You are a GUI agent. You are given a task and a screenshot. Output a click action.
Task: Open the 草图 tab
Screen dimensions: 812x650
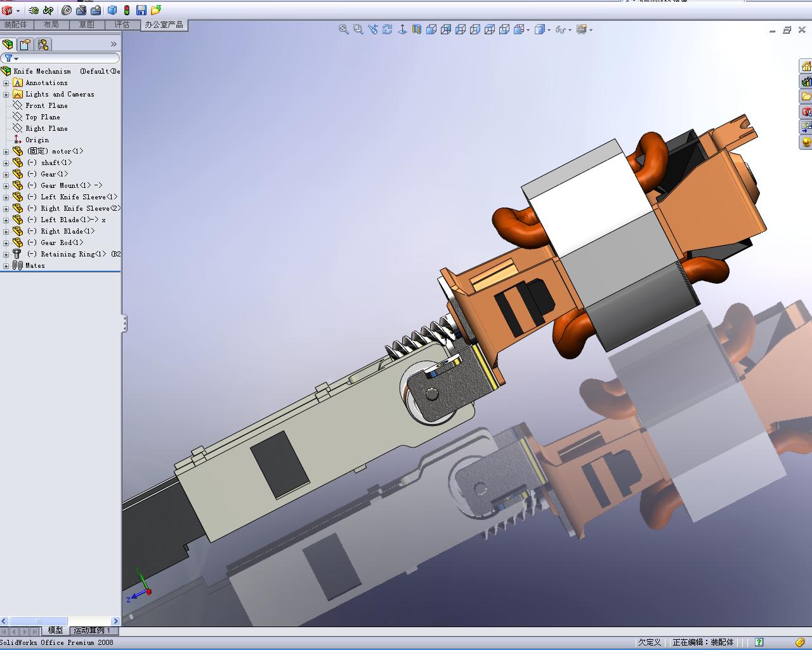pyautogui.click(x=87, y=25)
